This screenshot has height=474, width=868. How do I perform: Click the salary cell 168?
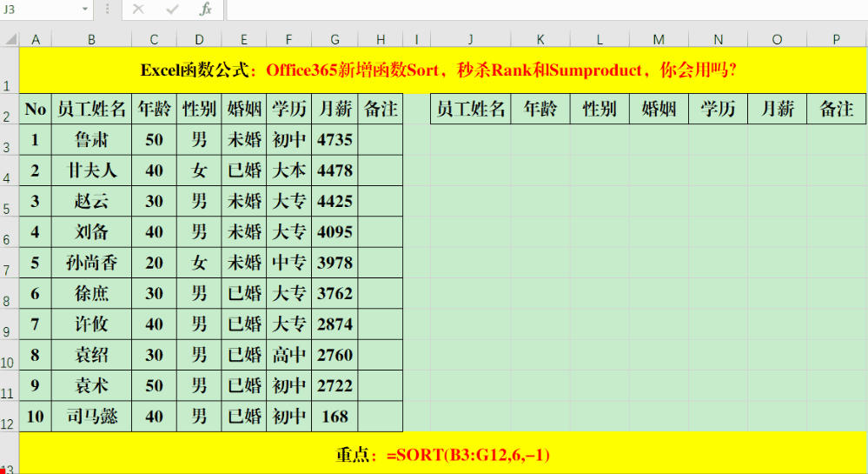click(x=335, y=417)
